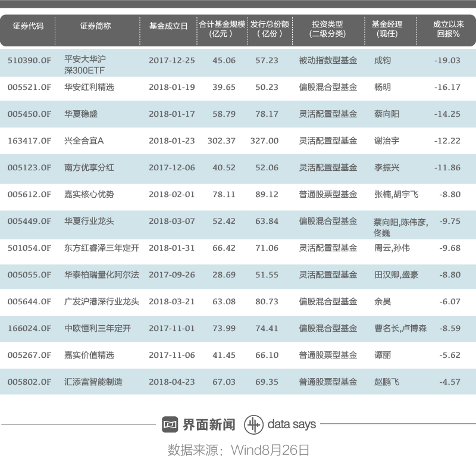Click the 投资类型 column header
This screenshot has width=476, height=468.
[x=328, y=29]
